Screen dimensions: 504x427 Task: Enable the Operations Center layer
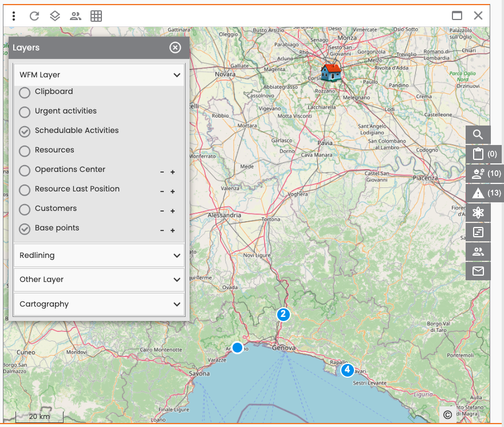[x=25, y=171]
